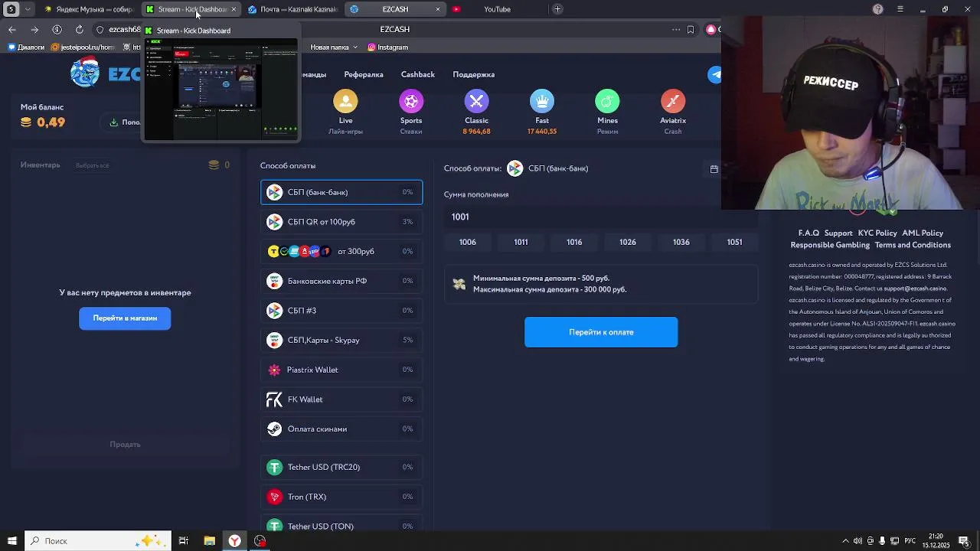The image size is (980, 551).
Task: Click the Kick Dashboard tab preview thumbnail
Action: (221, 89)
